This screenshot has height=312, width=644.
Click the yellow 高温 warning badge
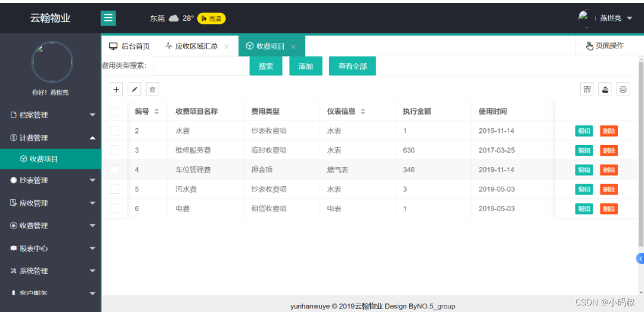pos(212,18)
